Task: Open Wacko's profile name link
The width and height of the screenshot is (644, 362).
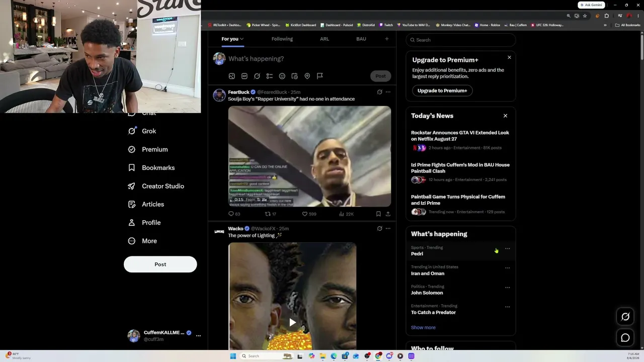Action: (235, 229)
